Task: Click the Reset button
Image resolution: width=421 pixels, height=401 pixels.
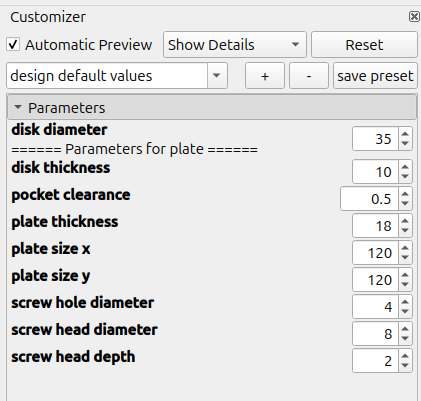Action: tap(364, 45)
